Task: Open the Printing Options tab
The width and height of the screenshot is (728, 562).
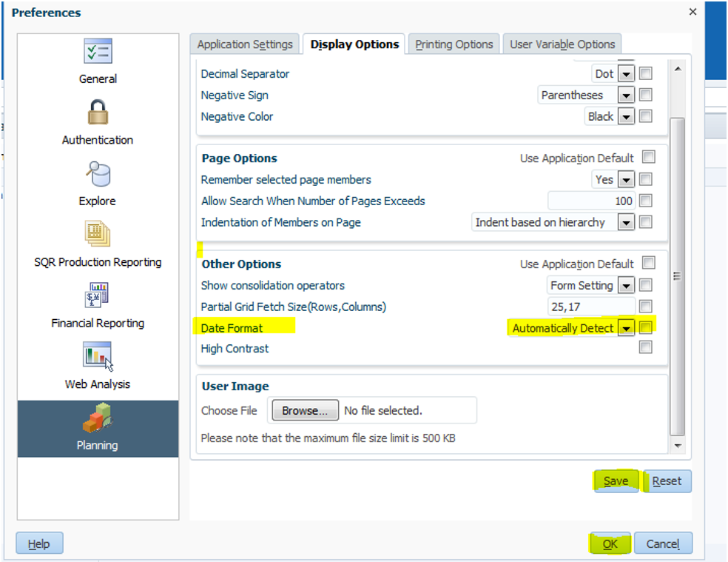Action: [454, 44]
